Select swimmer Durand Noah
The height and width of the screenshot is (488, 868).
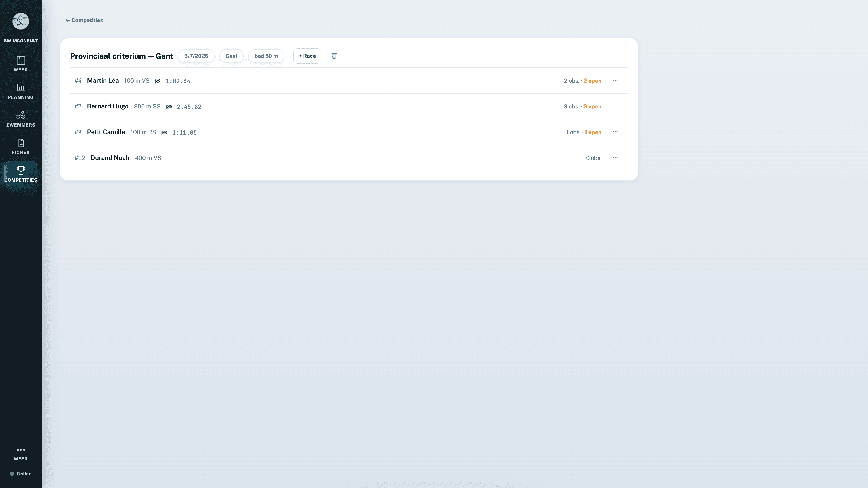pyautogui.click(x=110, y=158)
